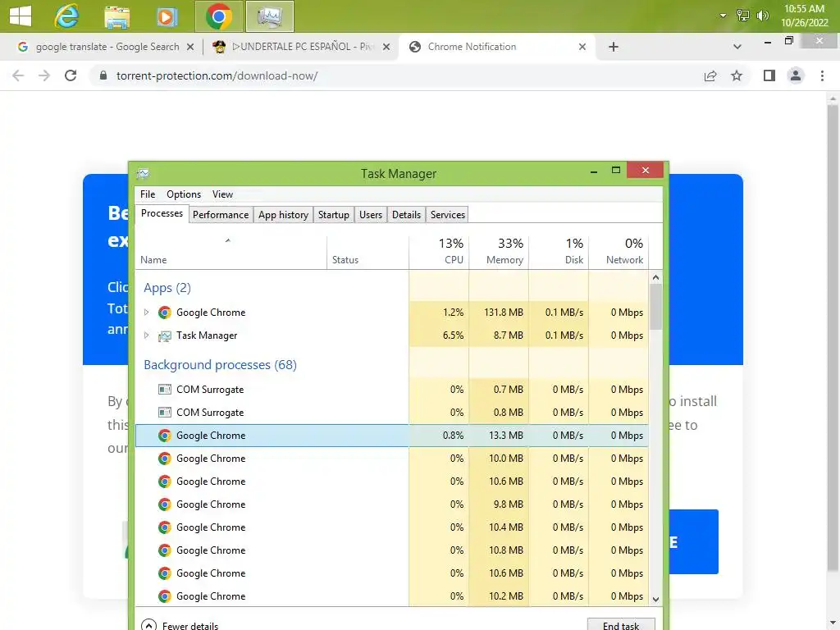
Task: Select the Processes tab
Action: [162, 213]
